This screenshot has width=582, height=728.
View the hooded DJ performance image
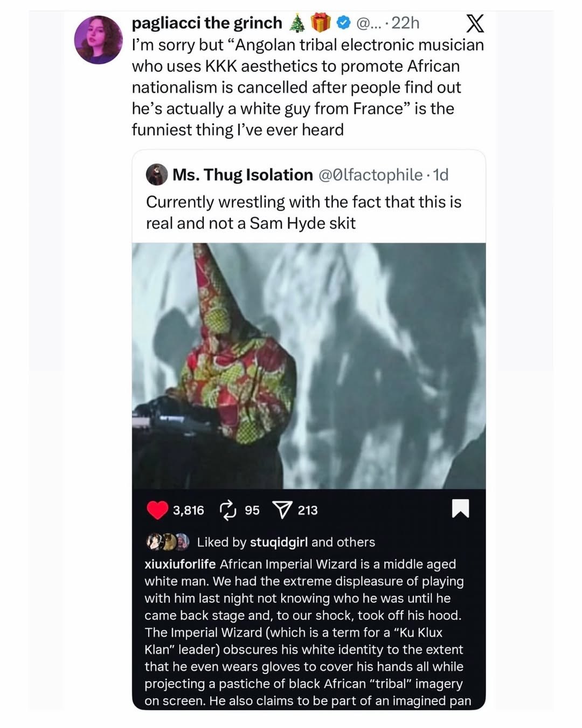[x=309, y=366]
